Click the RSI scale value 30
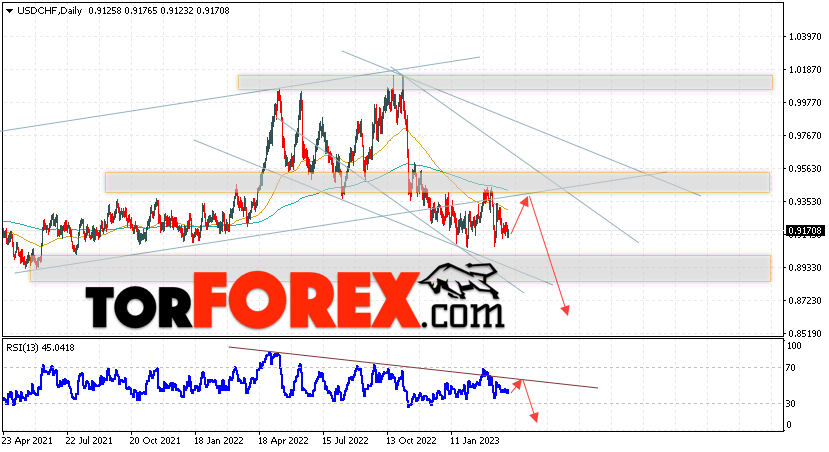 point(791,403)
